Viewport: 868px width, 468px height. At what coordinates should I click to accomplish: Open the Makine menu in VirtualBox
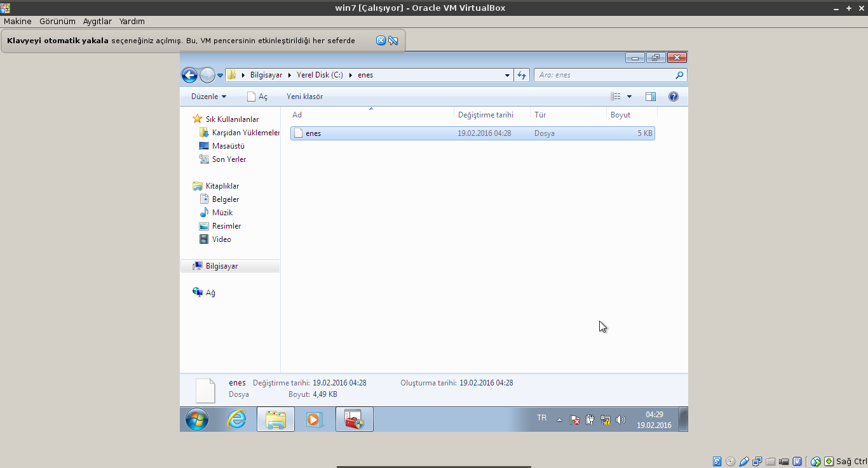pos(17,21)
